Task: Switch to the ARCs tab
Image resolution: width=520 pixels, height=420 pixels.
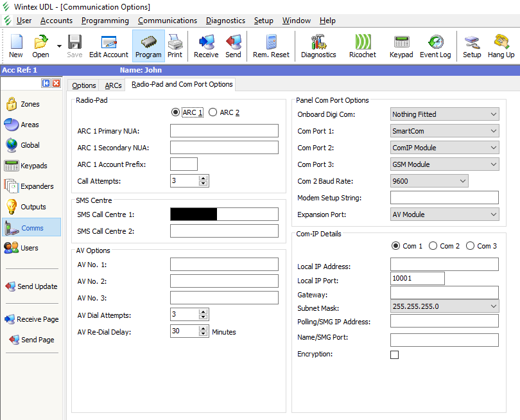Action: tap(113, 85)
